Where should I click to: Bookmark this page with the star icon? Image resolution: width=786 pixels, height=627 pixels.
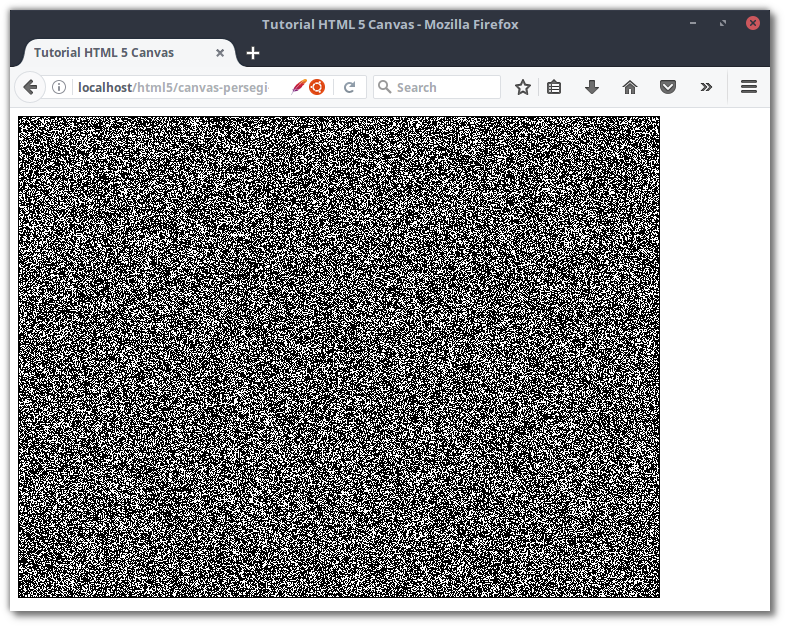point(522,88)
